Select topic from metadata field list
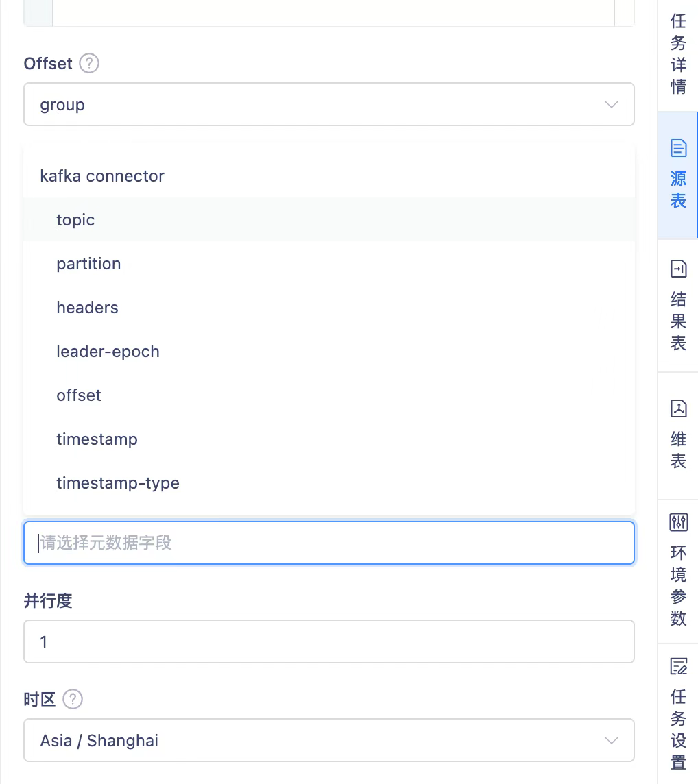Screen dimensions: 698x784 point(75,220)
